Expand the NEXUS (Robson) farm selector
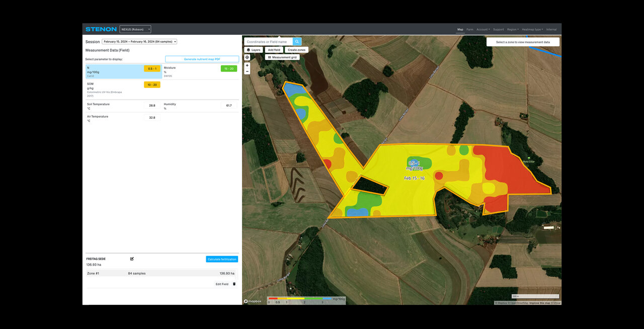The image size is (644, 329). point(135,29)
